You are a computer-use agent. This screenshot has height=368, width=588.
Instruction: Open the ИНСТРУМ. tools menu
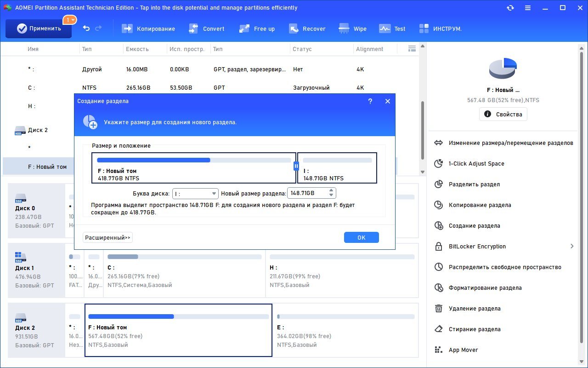[440, 29]
